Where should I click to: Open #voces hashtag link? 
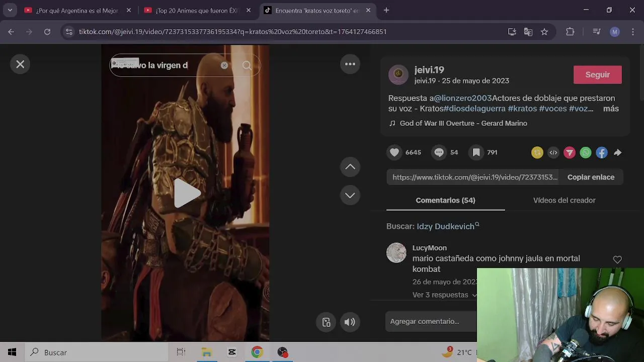click(x=553, y=109)
